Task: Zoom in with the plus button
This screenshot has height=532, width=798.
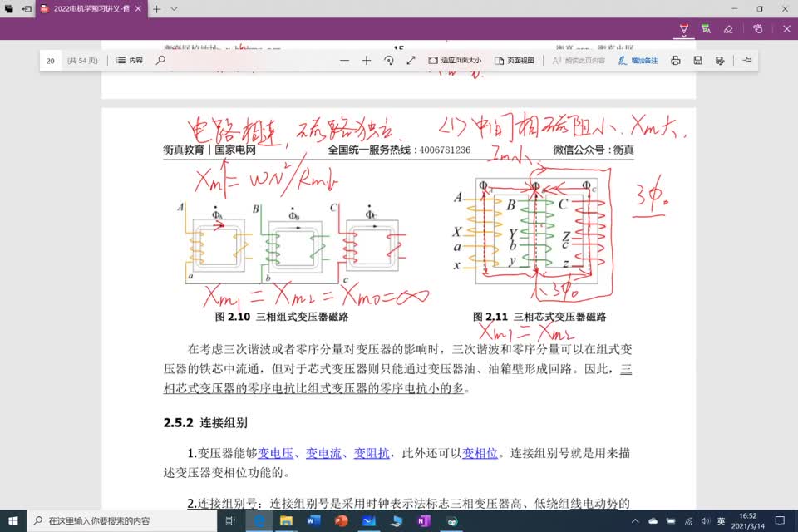Action: point(367,60)
